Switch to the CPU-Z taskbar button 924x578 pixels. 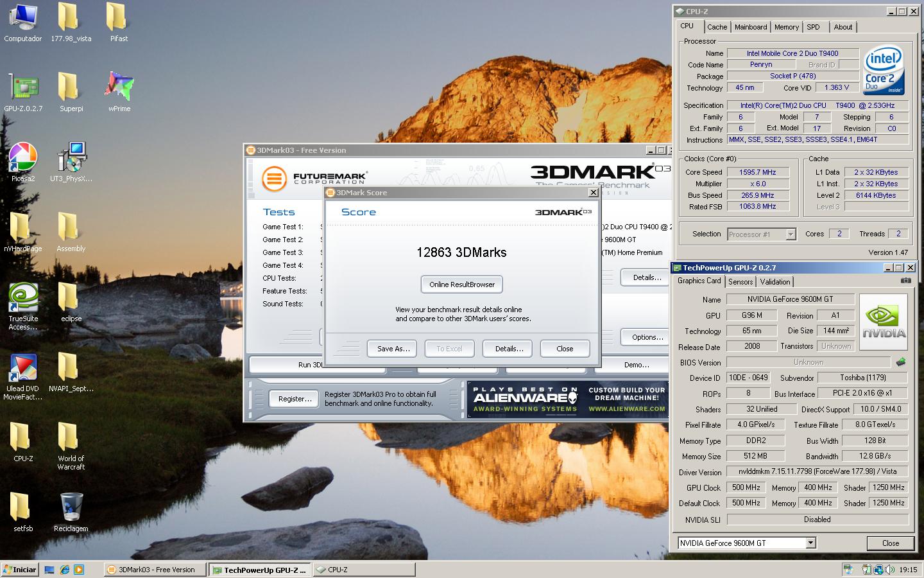coord(364,570)
